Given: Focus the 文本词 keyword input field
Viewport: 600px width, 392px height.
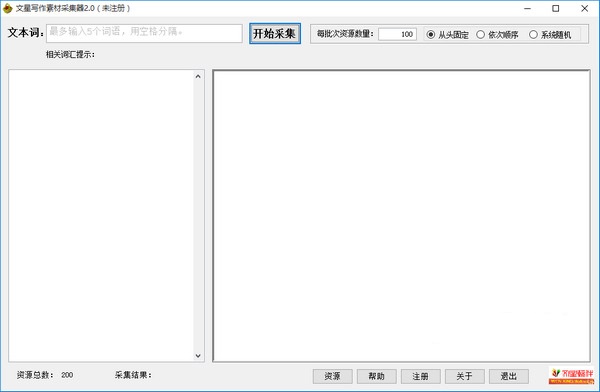Looking at the screenshot, I should pyautogui.click(x=144, y=33).
